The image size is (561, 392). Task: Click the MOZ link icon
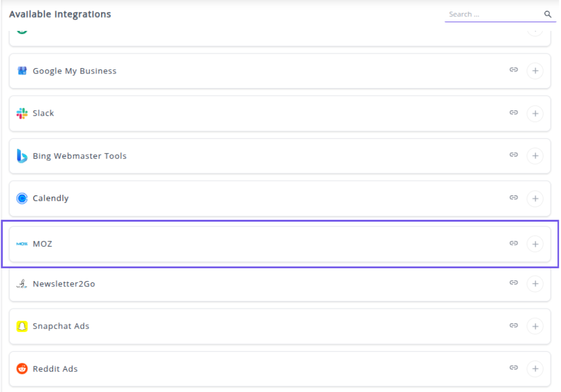point(514,243)
